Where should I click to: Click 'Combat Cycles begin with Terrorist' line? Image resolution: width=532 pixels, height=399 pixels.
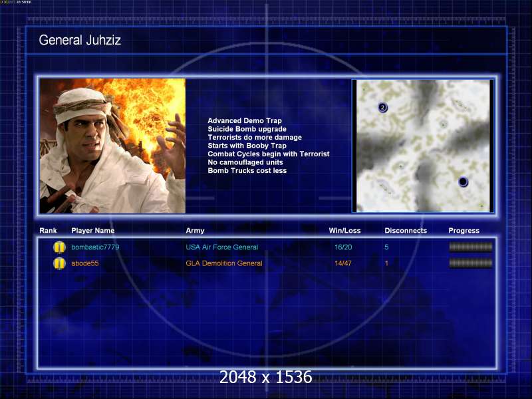(x=269, y=154)
